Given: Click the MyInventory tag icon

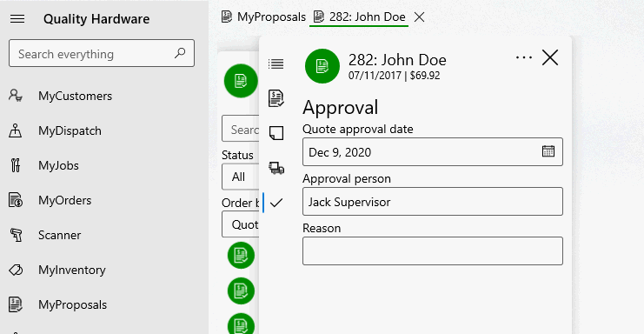Looking at the screenshot, I should pos(16,270).
